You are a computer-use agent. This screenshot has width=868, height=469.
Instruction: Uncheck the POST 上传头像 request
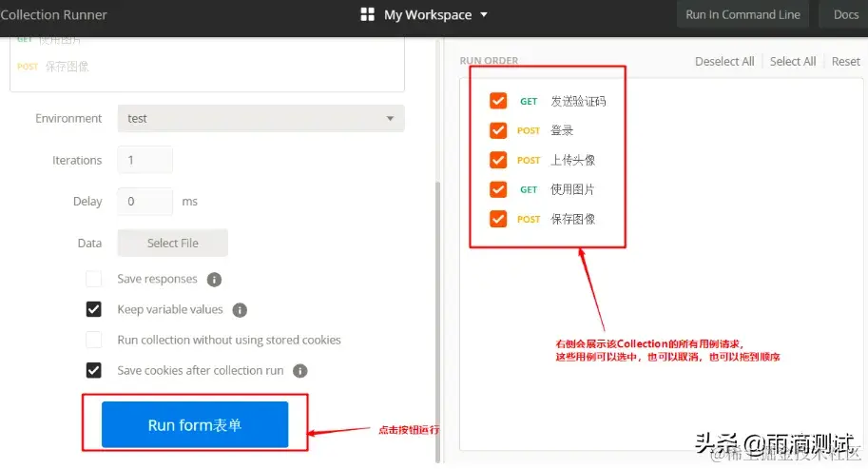click(498, 160)
